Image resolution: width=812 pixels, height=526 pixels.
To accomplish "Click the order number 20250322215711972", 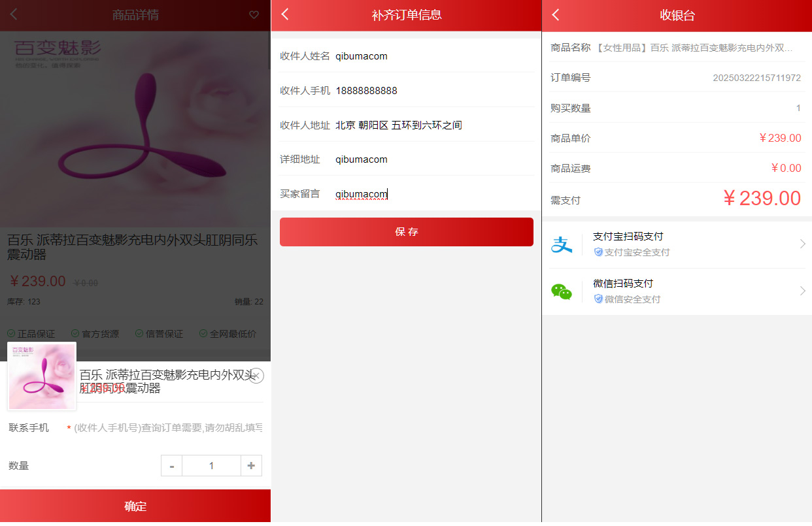I will click(x=756, y=78).
